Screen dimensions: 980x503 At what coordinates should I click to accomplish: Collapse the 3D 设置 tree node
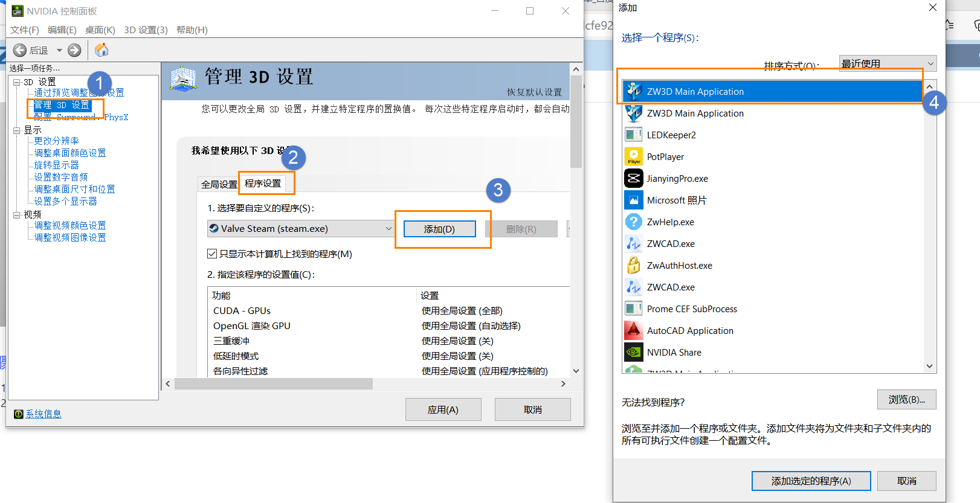coord(17,82)
